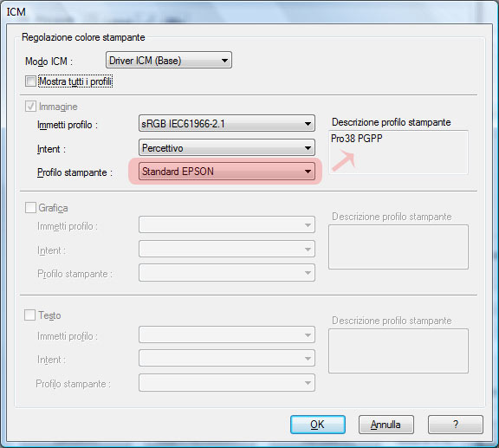Image resolution: width=499 pixels, height=448 pixels.
Task: Open the Modo ICM dropdown
Action: [x=169, y=60]
